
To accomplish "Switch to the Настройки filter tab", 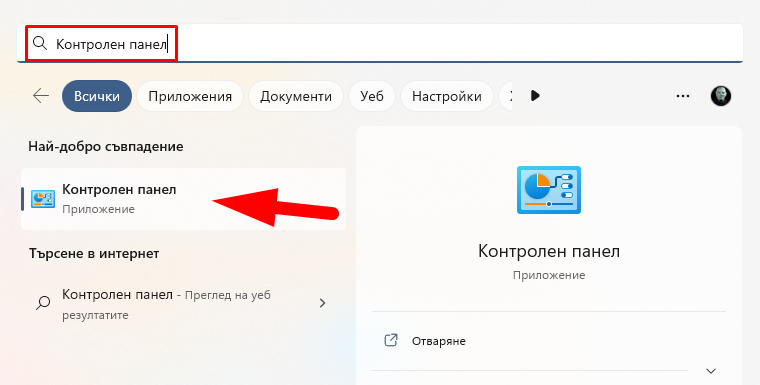I will tap(447, 96).
